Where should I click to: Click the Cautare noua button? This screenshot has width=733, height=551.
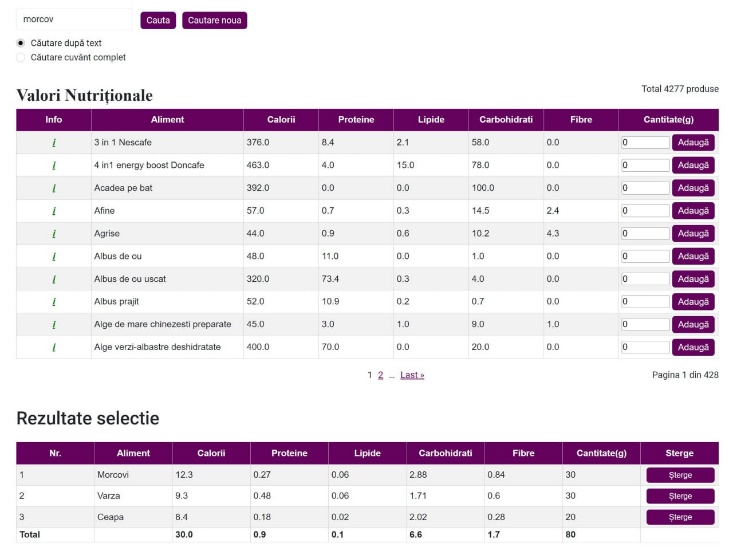coord(214,20)
